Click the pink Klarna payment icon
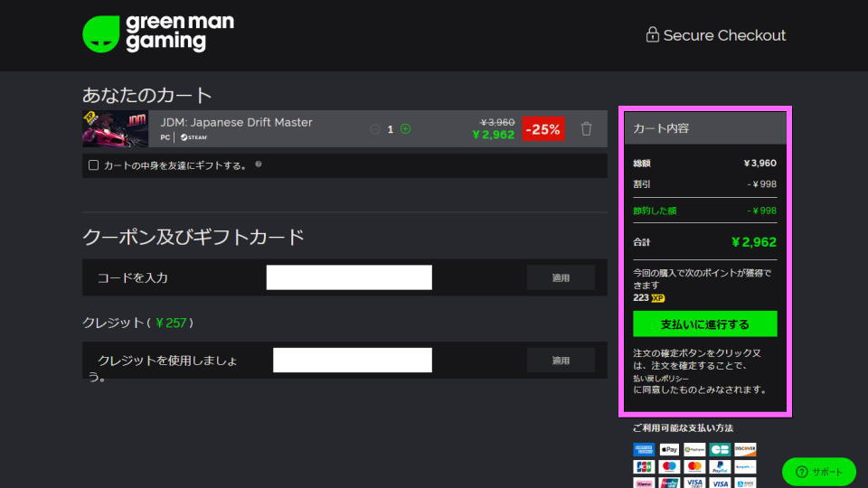Image resolution: width=868 pixels, height=488 pixels. [643, 483]
